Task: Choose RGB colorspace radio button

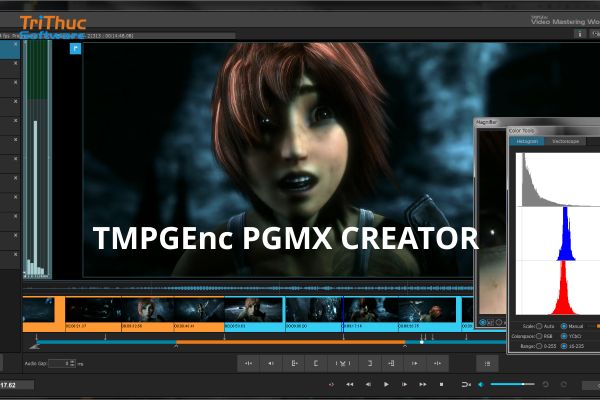Action: click(539, 336)
